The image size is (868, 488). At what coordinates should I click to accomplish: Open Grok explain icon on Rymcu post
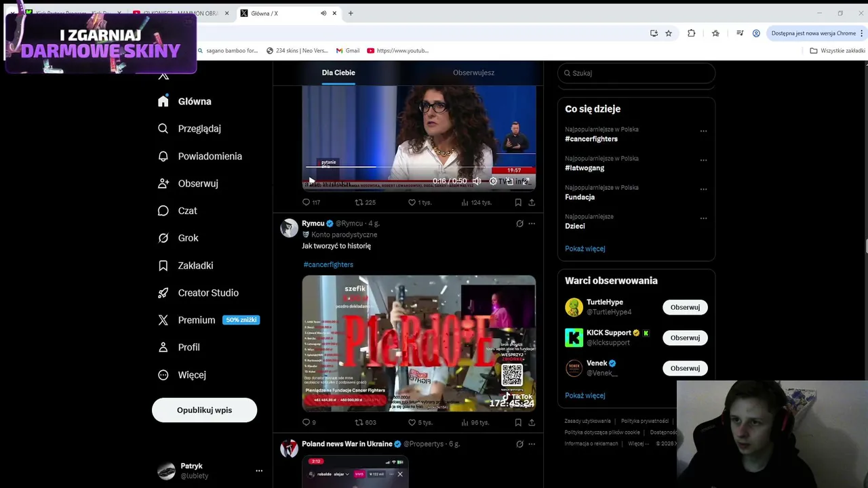519,224
